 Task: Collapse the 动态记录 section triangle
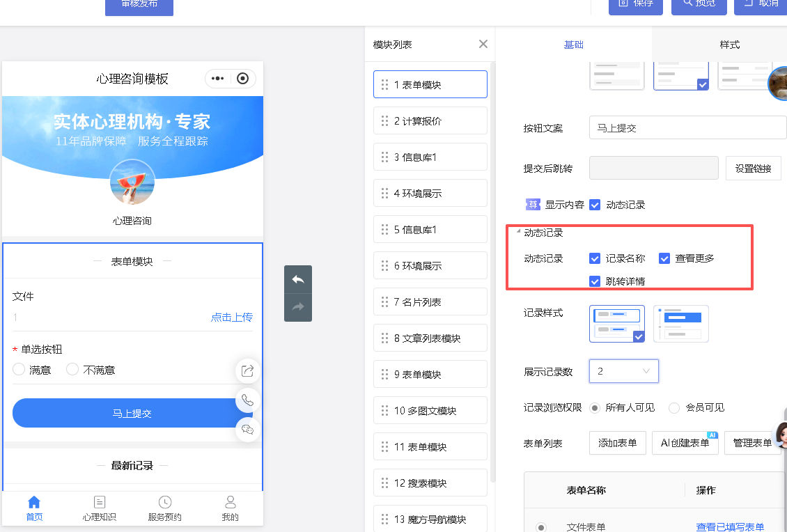[x=518, y=233]
